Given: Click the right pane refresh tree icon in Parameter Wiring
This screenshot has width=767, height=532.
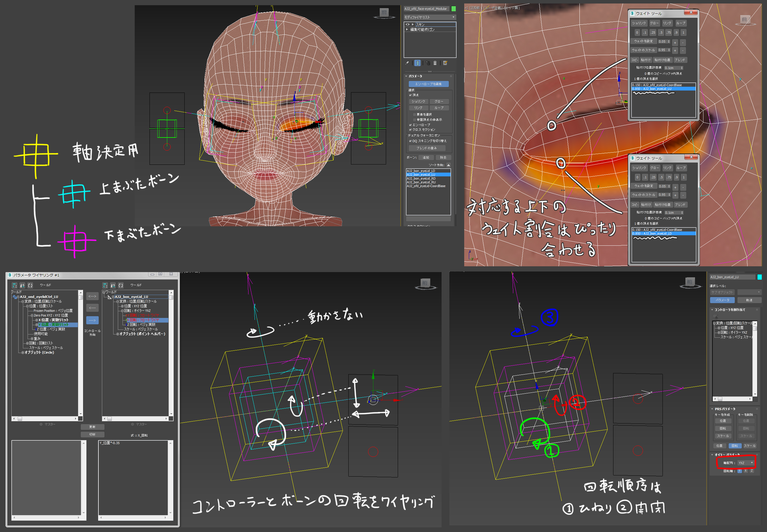Looking at the screenshot, I should [121, 285].
